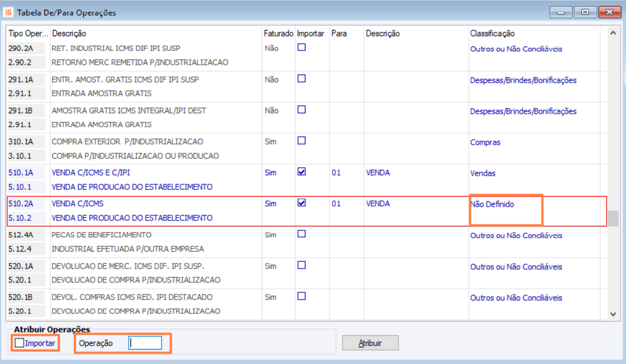Click Classificação column header
Viewport: 626px width, 364px height.
click(x=492, y=33)
